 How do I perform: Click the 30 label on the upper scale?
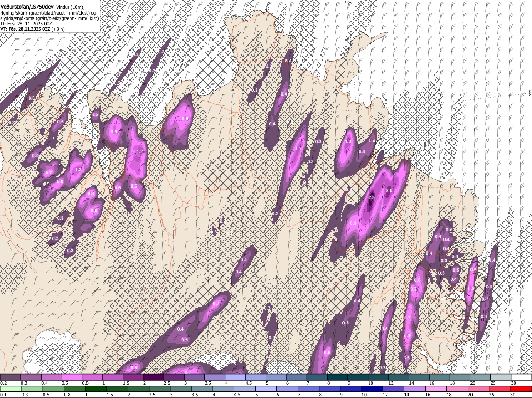(514, 383)
